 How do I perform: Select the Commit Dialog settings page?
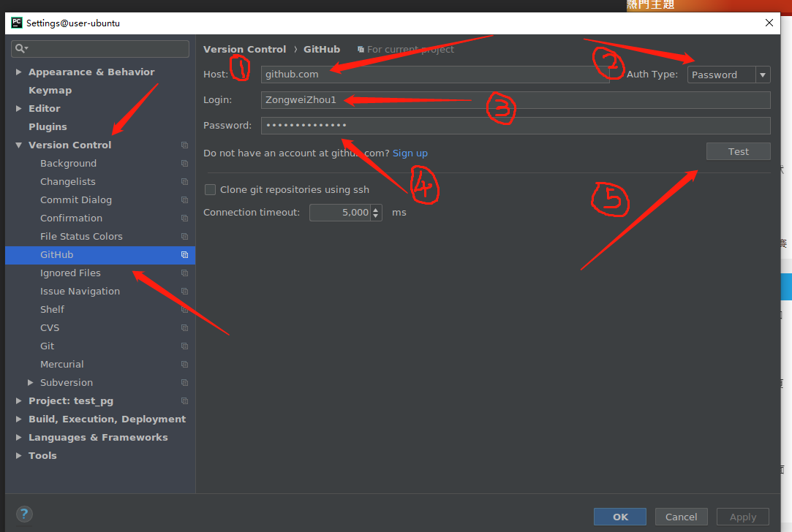tap(76, 199)
